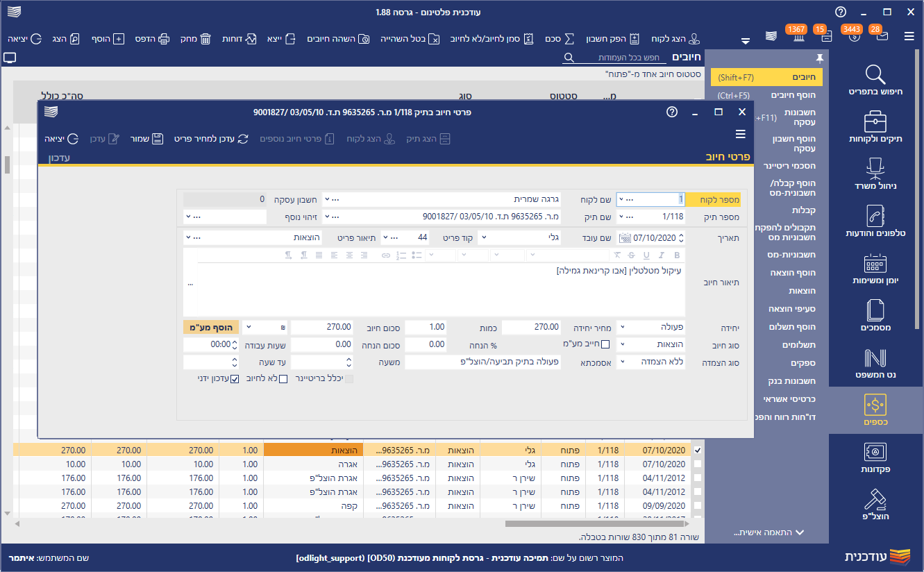Open the 'תיקים ולקוחות' sidebar module
This screenshot has height=572, width=924.
click(876, 128)
